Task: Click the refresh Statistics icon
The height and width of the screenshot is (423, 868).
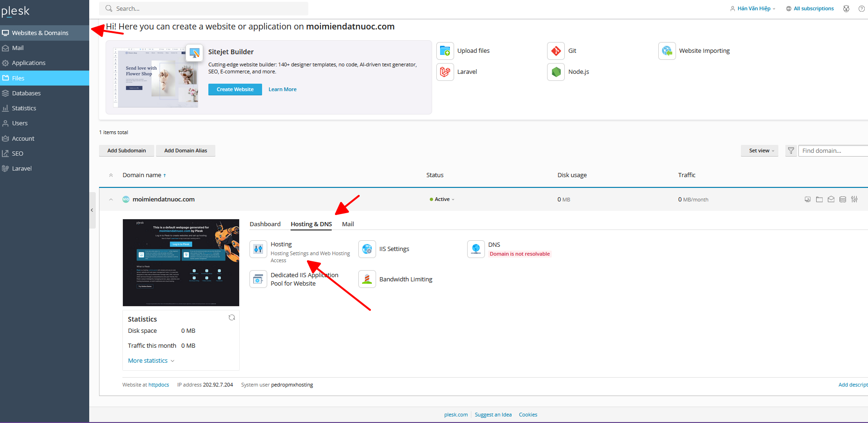Action: tap(232, 318)
